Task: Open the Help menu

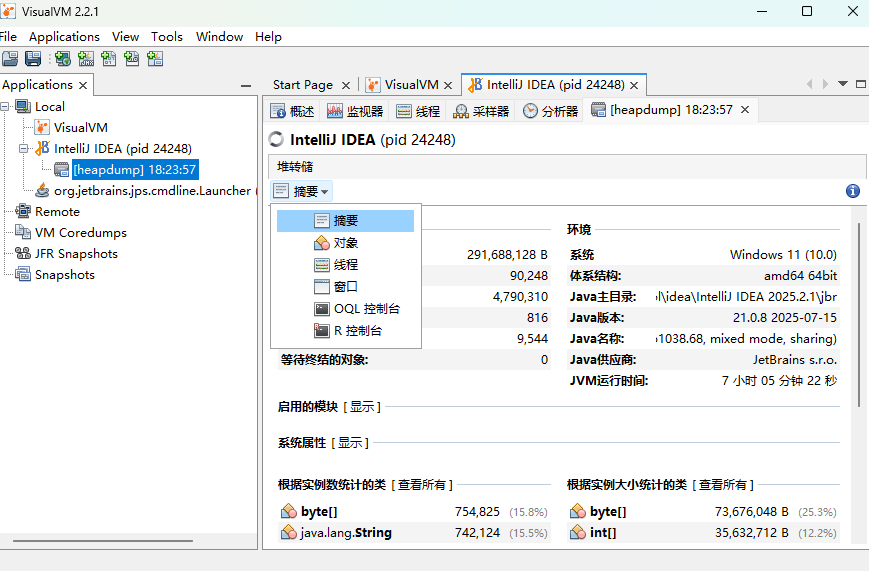Action: tap(268, 37)
